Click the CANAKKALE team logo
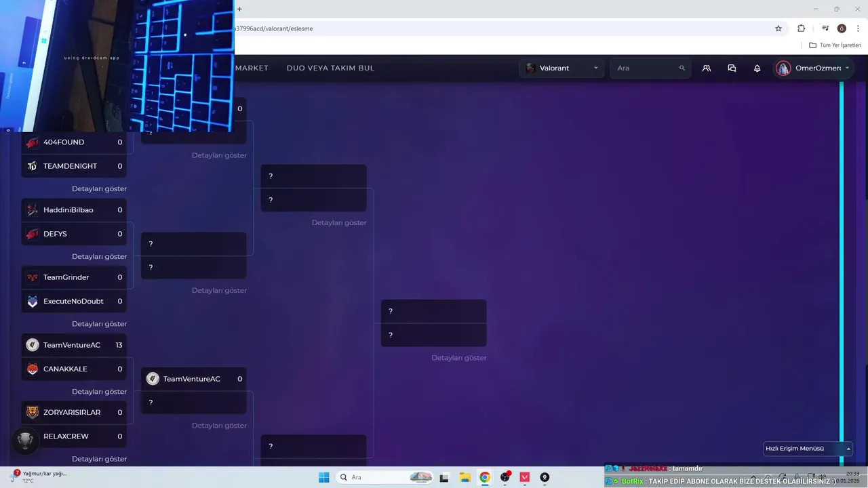The height and width of the screenshot is (488, 868). 33,369
